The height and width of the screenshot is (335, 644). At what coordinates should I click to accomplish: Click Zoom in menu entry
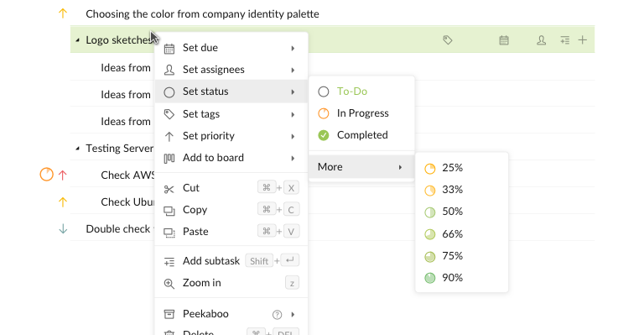pos(231,283)
